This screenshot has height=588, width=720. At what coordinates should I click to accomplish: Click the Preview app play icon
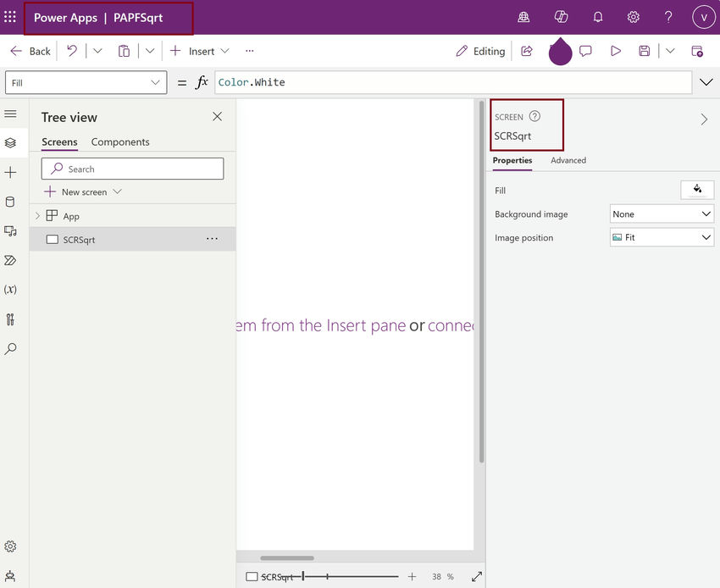616,51
